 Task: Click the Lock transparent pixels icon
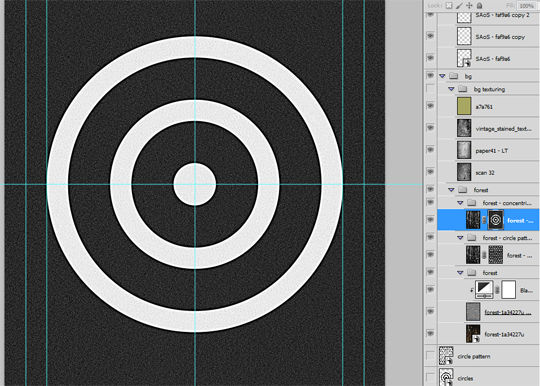pyautogui.click(x=449, y=5)
